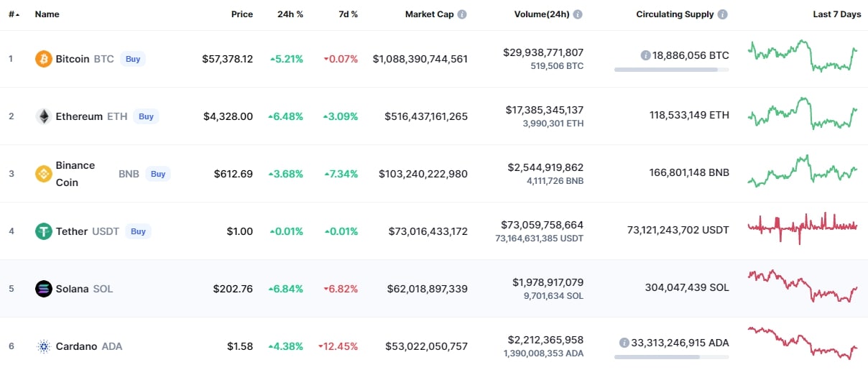The width and height of the screenshot is (868, 370).
Task: Click Ethereum volume $17,385,345,137
Action: (x=545, y=110)
